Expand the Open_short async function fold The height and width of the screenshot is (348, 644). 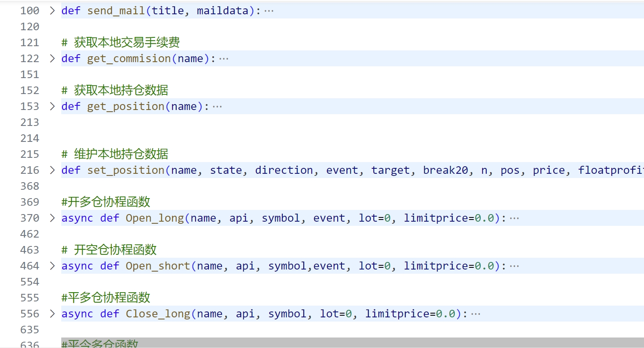tap(52, 266)
